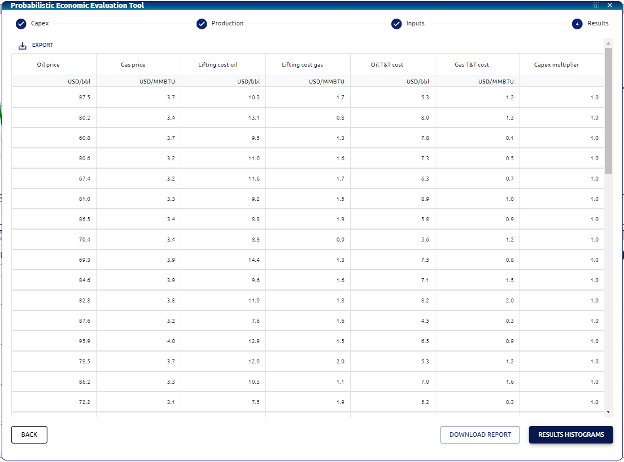Image resolution: width=624 pixels, height=462 pixels.
Task: Click the Results step circle icon
Action: (x=577, y=23)
